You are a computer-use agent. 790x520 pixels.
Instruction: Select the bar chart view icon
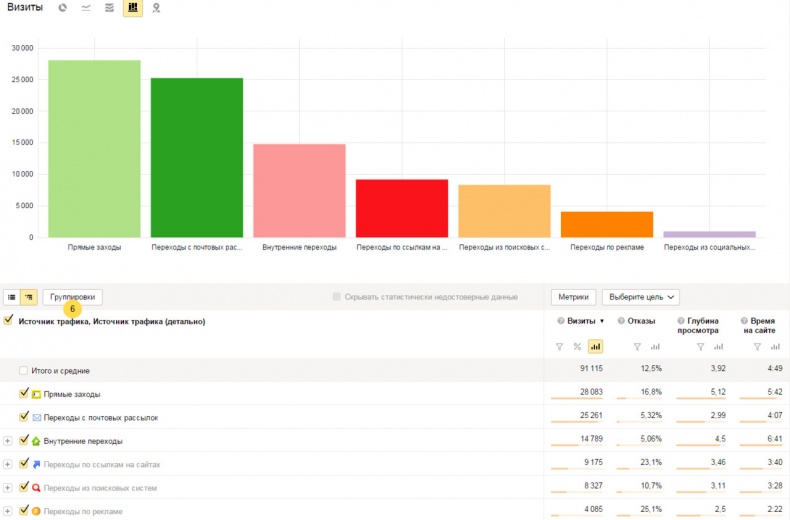(x=132, y=8)
